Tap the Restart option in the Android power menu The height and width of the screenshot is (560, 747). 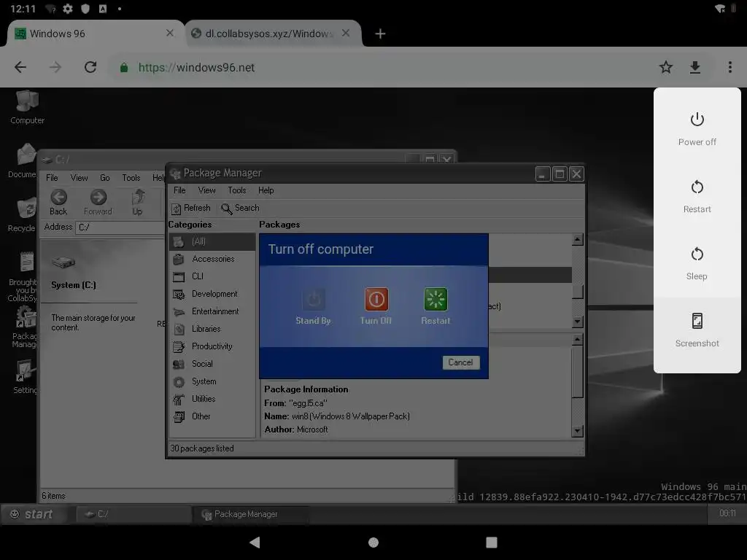pyautogui.click(x=697, y=196)
